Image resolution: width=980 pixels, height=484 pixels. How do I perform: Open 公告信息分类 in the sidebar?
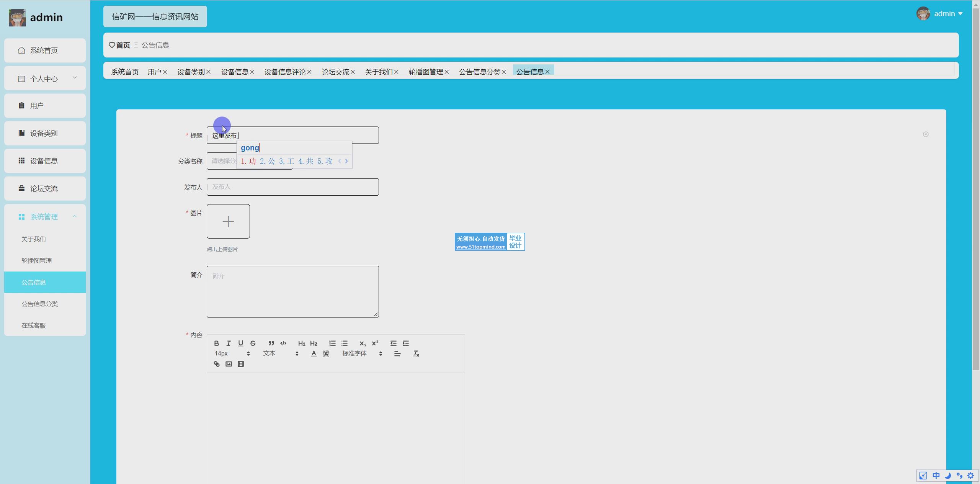click(40, 304)
